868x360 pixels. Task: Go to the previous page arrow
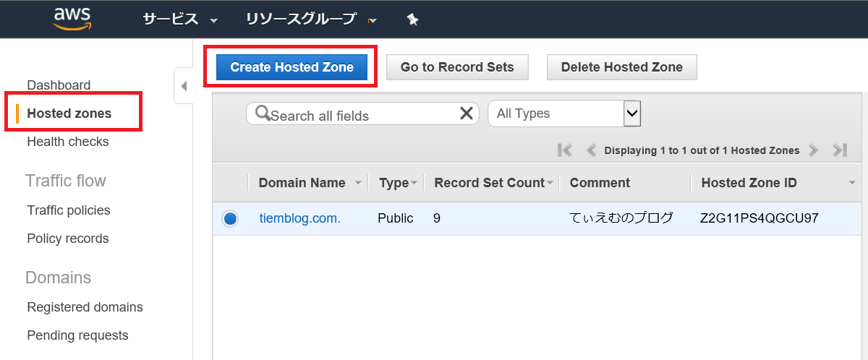[590, 150]
